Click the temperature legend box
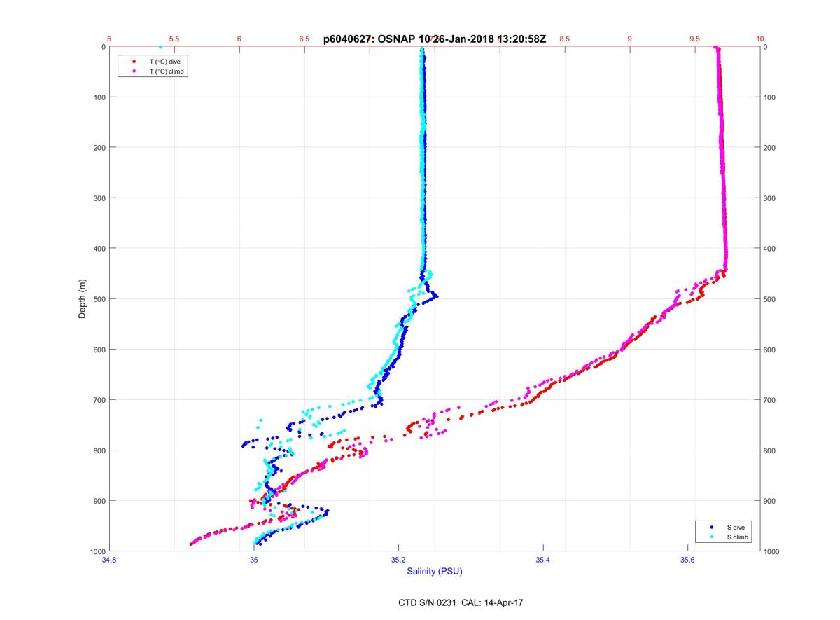This screenshot has width=840, height=620. [x=153, y=67]
